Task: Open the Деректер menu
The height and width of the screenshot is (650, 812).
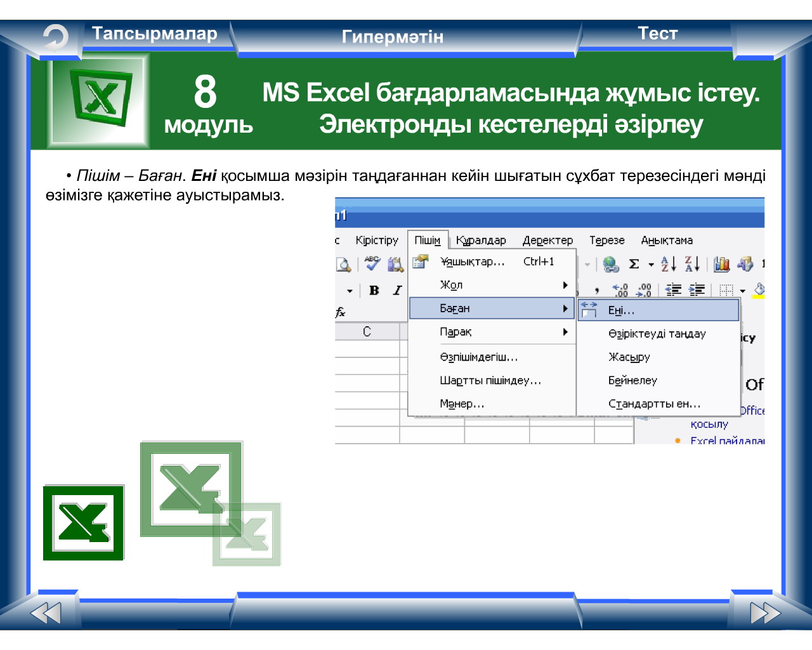Action: tap(547, 240)
